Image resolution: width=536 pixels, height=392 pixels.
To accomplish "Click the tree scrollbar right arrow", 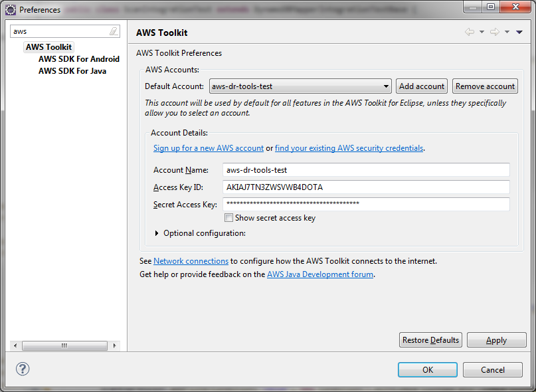I will pyautogui.click(x=114, y=345).
